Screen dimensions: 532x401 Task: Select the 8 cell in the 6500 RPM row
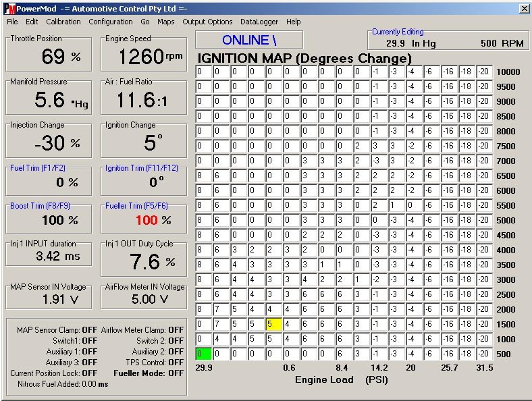pyautogui.click(x=204, y=176)
